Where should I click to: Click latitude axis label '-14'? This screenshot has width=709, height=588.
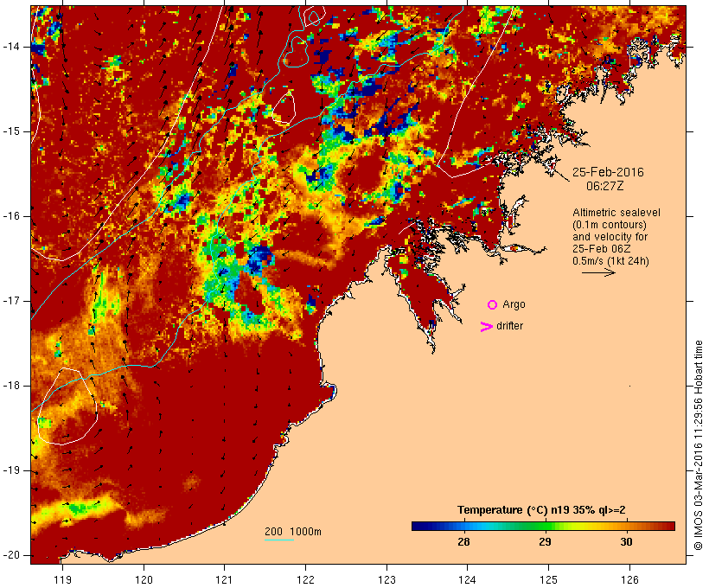(11, 47)
